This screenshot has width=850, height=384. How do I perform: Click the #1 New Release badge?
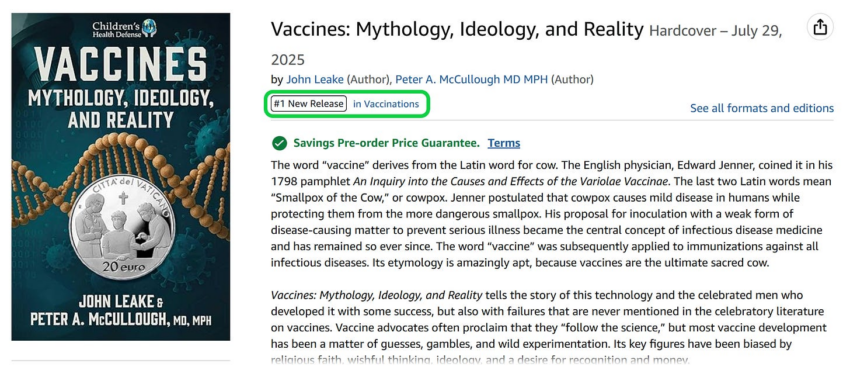308,104
